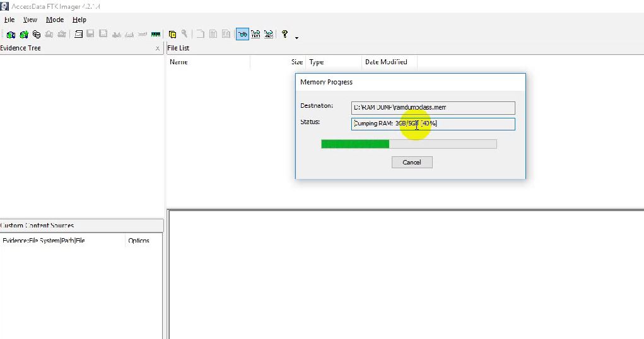Screen dimensions: 644x339
Task: Click the Export Directory Listing icon
Action: click(226, 34)
